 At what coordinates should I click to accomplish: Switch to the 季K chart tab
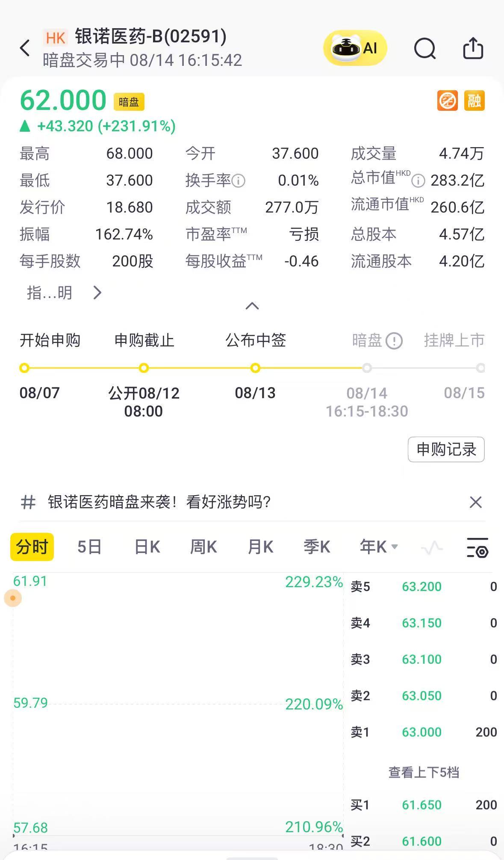tap(317, 547)
